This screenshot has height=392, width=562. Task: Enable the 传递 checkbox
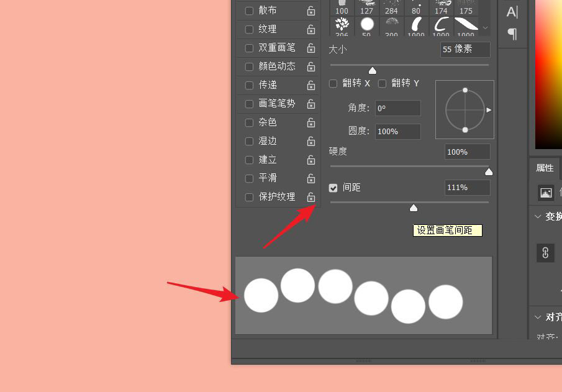tap(249, 85)
